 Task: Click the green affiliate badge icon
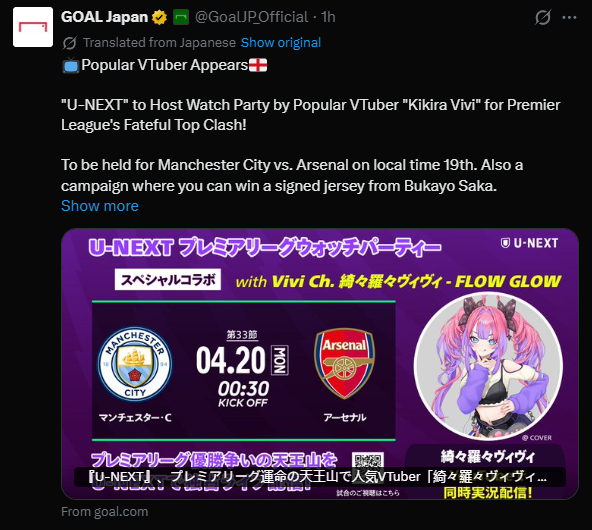click(181, 17)
